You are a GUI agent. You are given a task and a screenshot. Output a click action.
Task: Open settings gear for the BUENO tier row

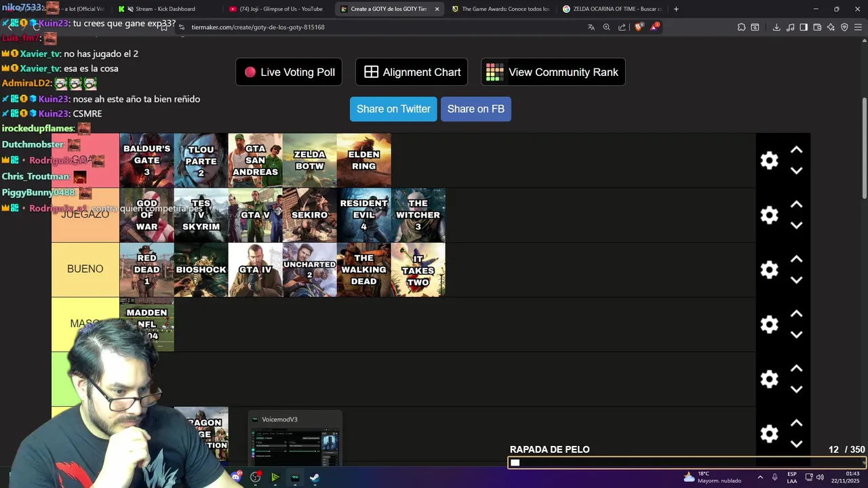click(769, 270)
